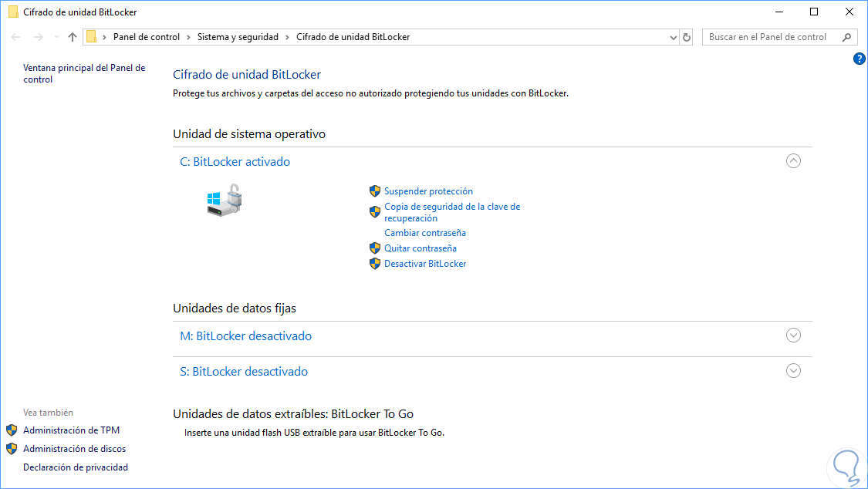
Task: Collapse the C: BitLocker activado section
Action: pyautogui.click(x=793, y=161)
